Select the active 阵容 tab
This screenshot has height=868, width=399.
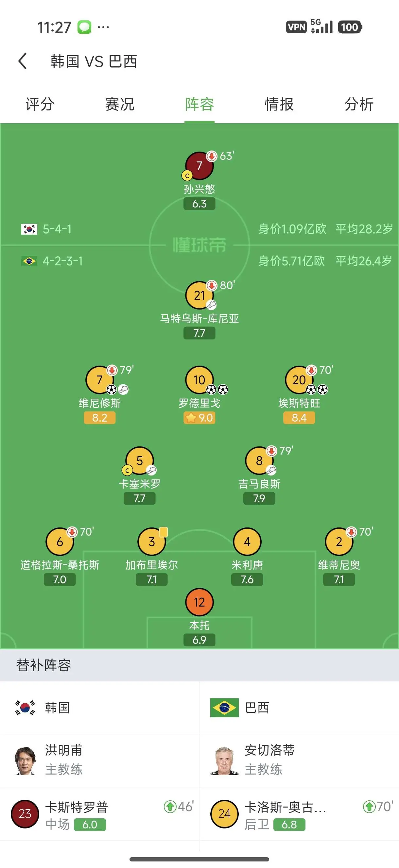pos(199,104)
